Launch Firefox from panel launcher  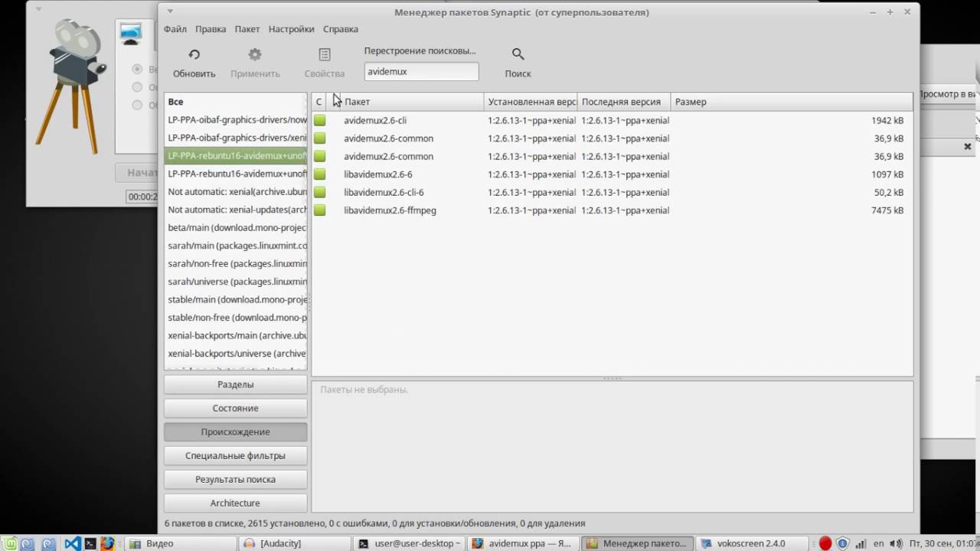point(108,543)
